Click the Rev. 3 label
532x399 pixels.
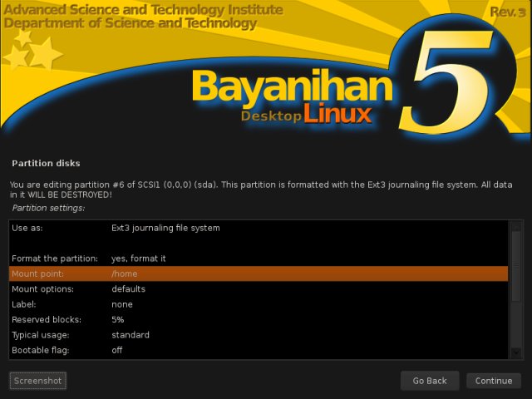(508, 12)
